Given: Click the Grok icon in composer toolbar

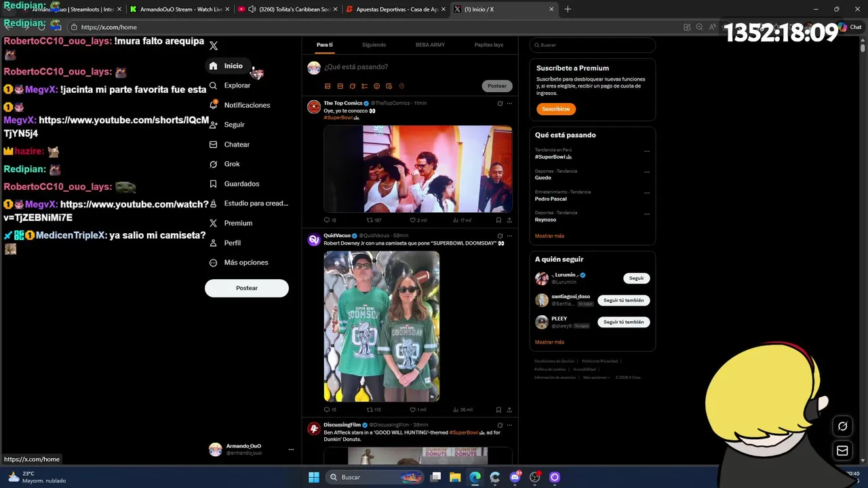Looking at the screenshot, I should pyautogui.click(x=352, y=86).
